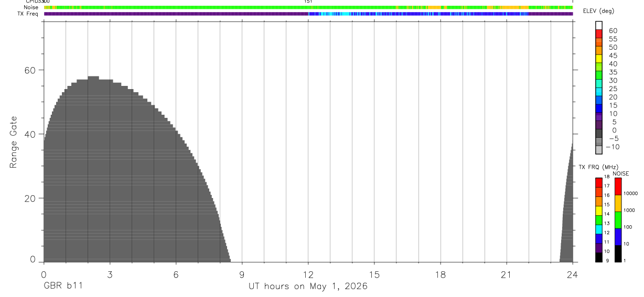Click the TX FRQ legend value 17
Screen dimensions: 644x297
pyautogui.click(x=607, y=186)
